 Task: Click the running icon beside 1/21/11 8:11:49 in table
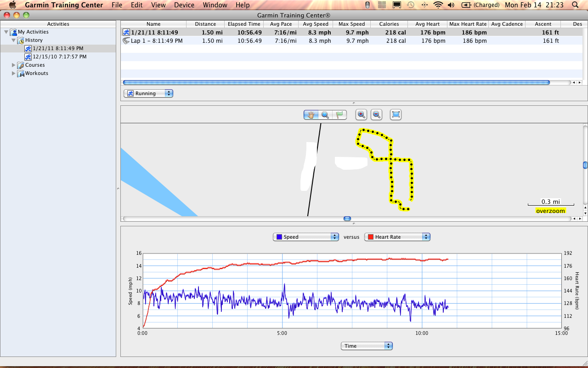pos(126,32)
